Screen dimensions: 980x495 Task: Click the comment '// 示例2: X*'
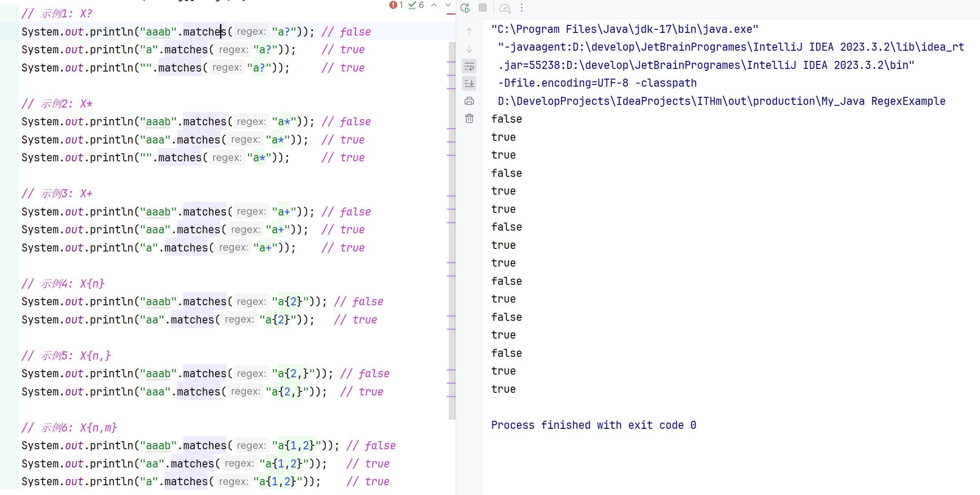57,104
